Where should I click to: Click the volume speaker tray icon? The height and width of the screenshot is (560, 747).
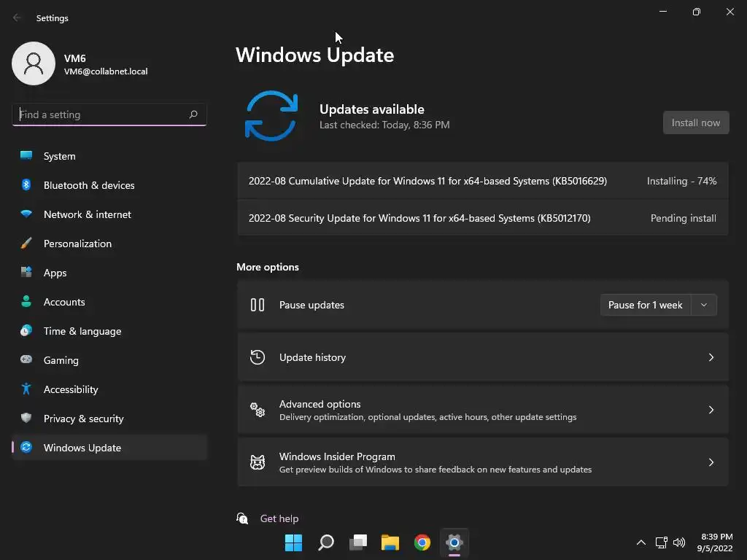(679, 542)
